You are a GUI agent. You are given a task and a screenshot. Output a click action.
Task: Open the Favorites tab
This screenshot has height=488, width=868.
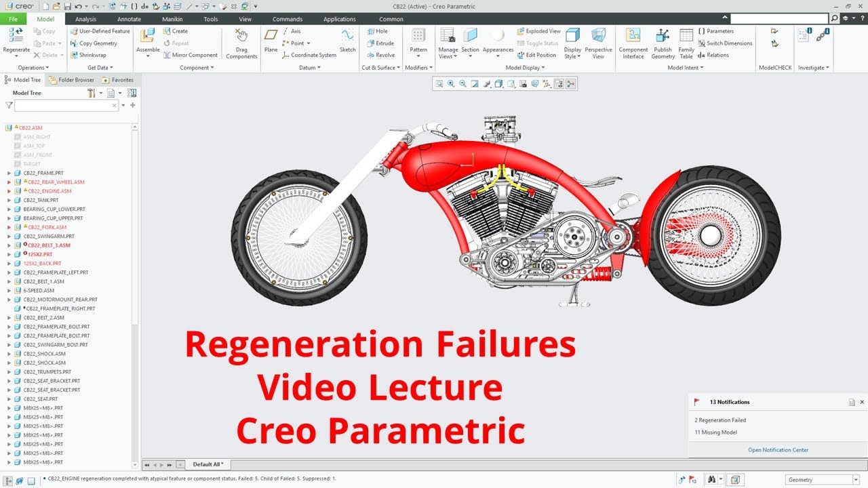click(118, 80)
